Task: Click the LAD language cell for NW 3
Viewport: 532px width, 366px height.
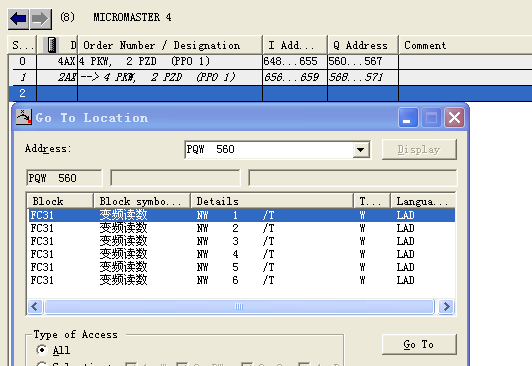Action: point(405,241)
